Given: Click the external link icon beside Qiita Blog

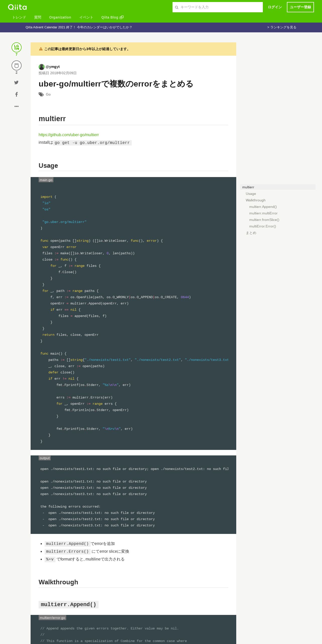Looking at the screenshot, I should pos(122,17).
